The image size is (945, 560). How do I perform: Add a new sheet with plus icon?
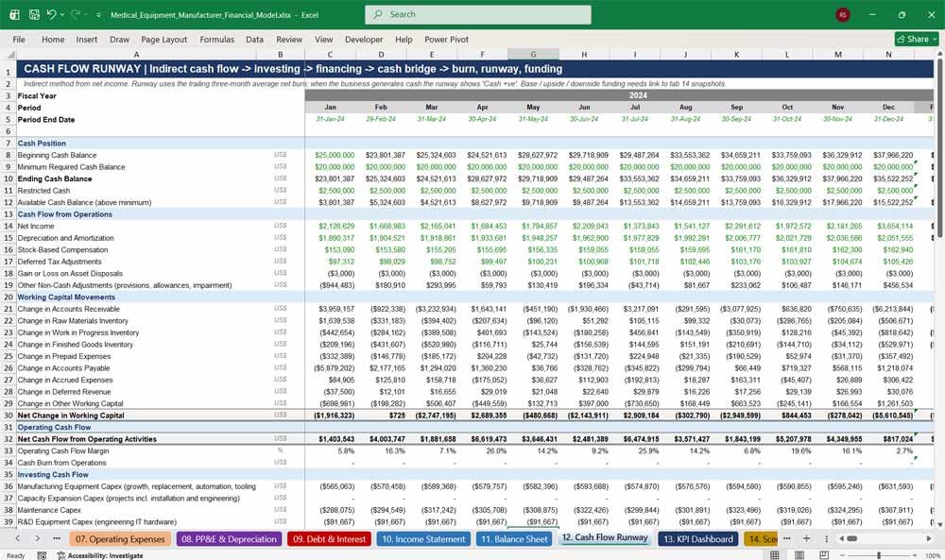806,538
